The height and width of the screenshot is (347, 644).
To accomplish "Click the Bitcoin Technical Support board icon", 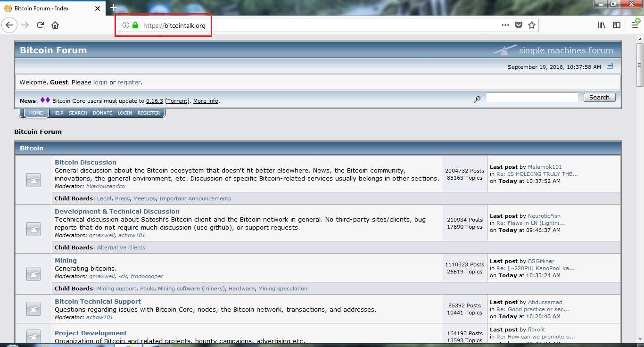I will pos(33,308).
